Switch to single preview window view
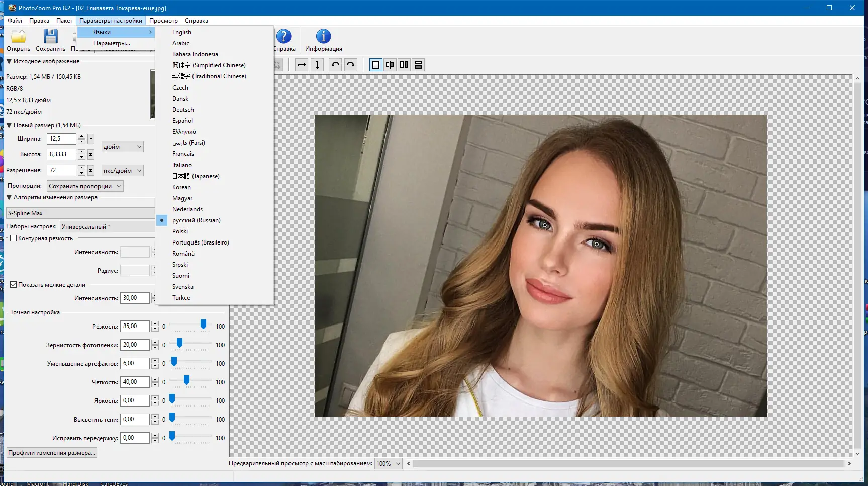 pos(376,65)
